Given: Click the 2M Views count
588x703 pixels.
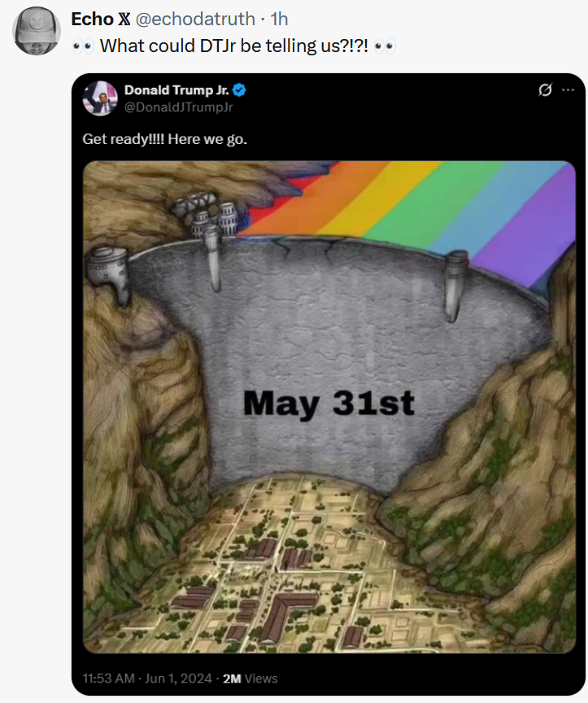Looking at the screenshot, I should pyautogui.click(x=250, y=679).
